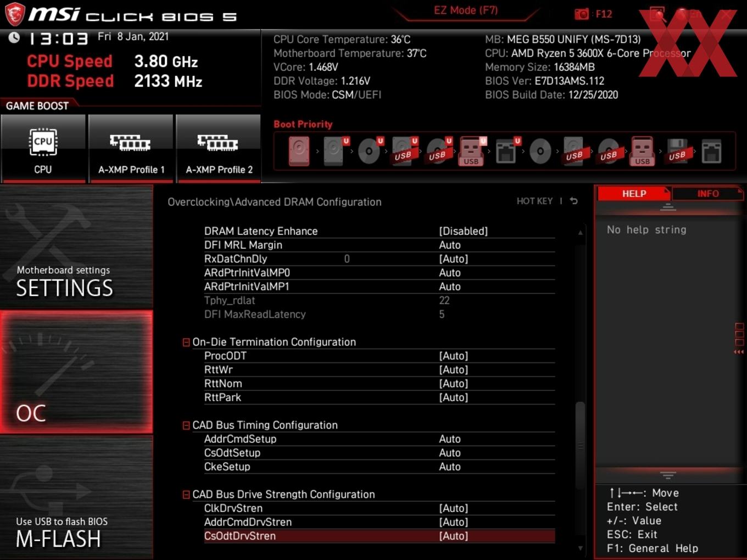747x560 pixels.
Task: Open RttWr [Auto] value dropdown
Action: tap(454, 369)
